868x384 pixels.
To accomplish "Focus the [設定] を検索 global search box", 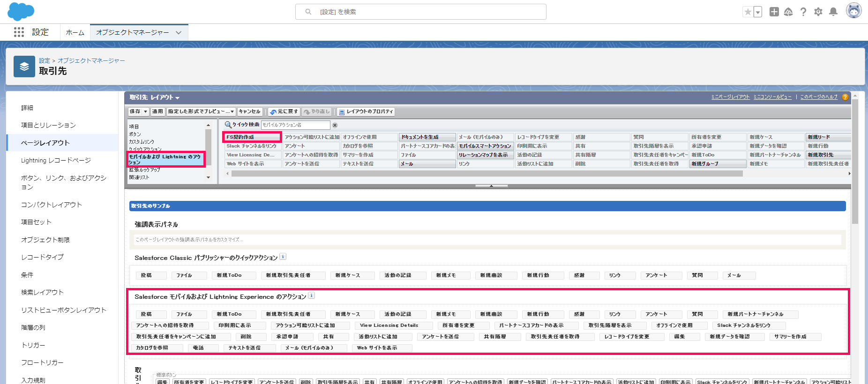I will [420, 12].
